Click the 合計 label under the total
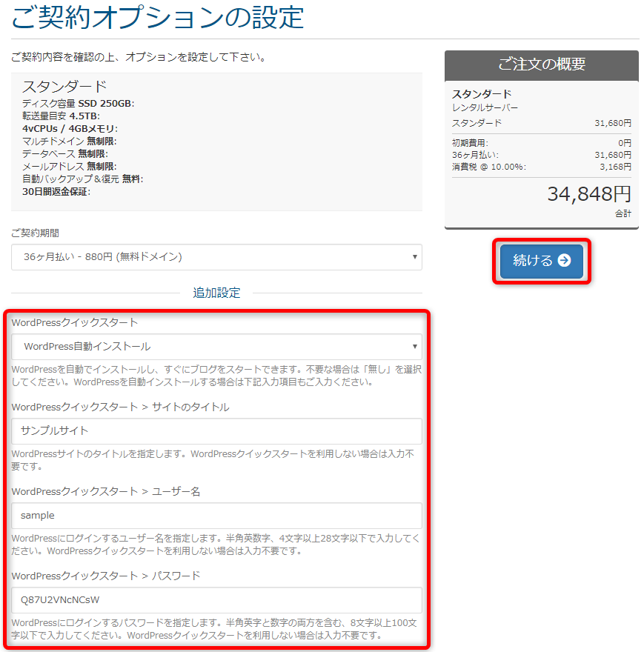The width and height of the screenshot is (644, 652). point(623,213)
